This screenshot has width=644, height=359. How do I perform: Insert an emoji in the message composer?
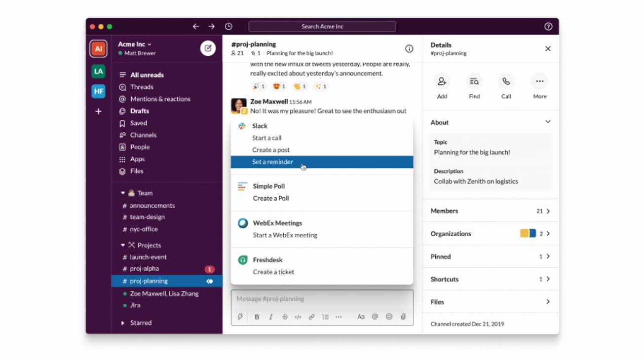pos(389,316)
